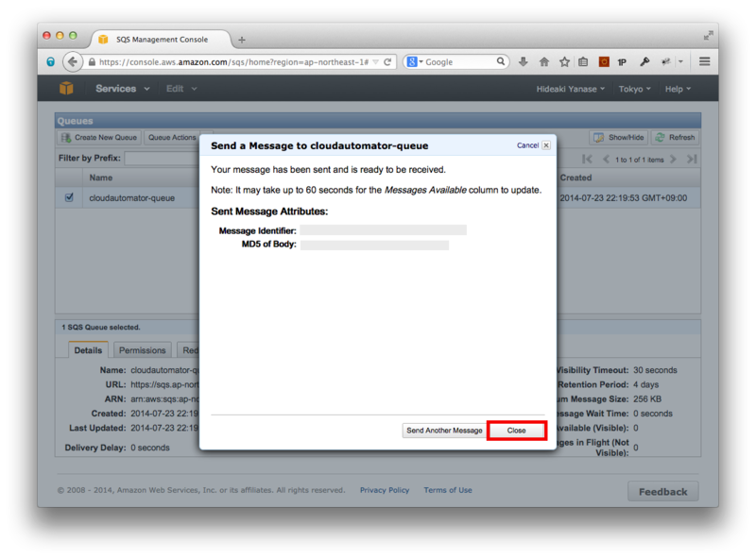Viewport: 756px width, 559px height.
Task: Click the URL address bar
Action: tap(233, 61)
